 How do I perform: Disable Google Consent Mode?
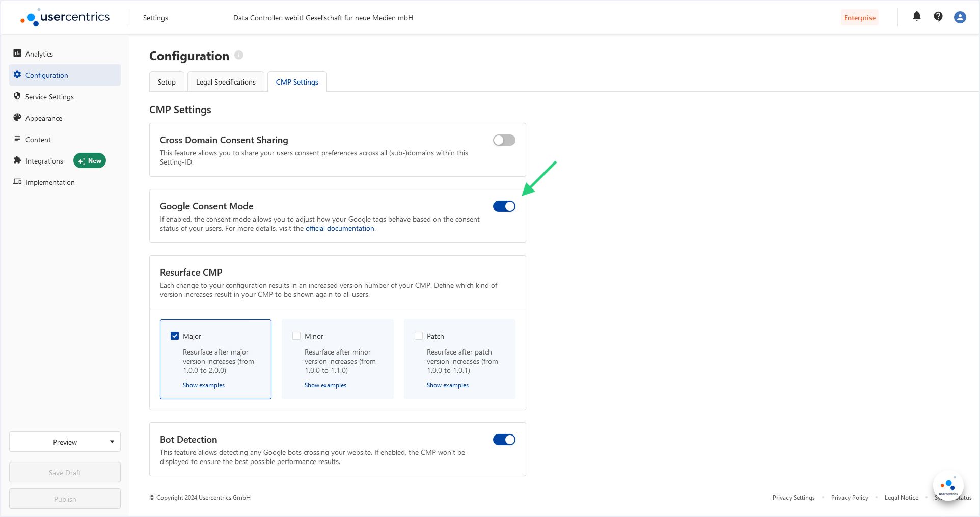pyautogui.click(x=504, y=206)
